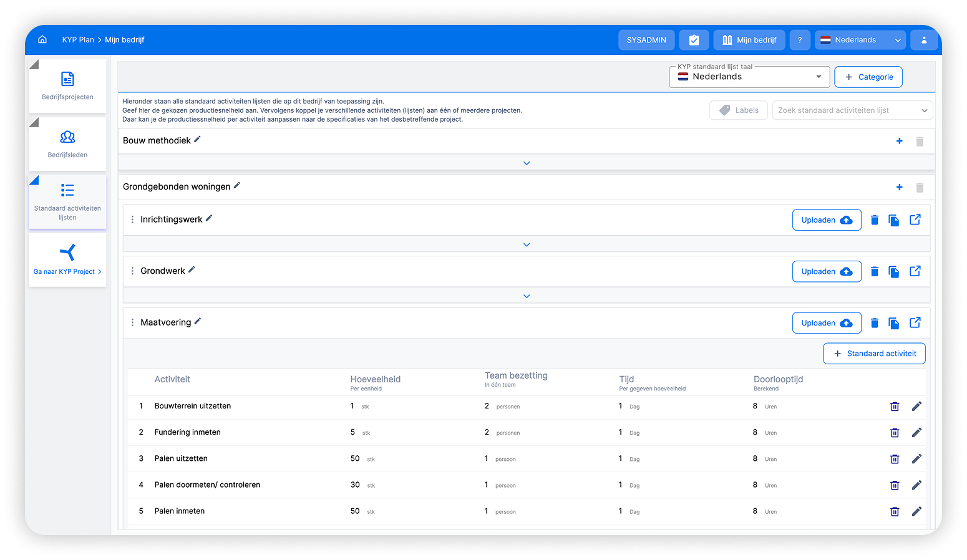The width and height of the screenshot is (967, 560).
Task: Copy the Inrichtingswerk list
Action: point(894,220)
